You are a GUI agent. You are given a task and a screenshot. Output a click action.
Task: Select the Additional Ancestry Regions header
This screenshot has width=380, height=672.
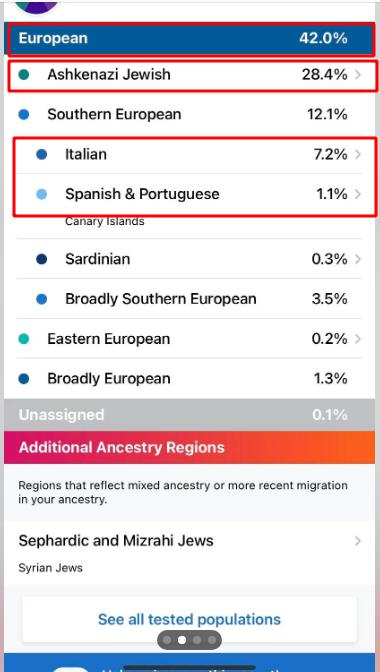point(190,447)
